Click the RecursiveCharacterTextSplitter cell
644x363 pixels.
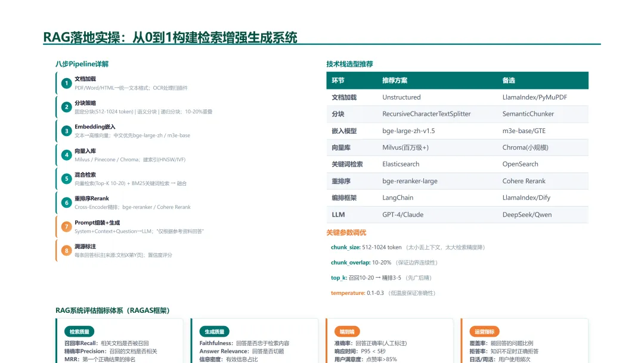(426, 114)
